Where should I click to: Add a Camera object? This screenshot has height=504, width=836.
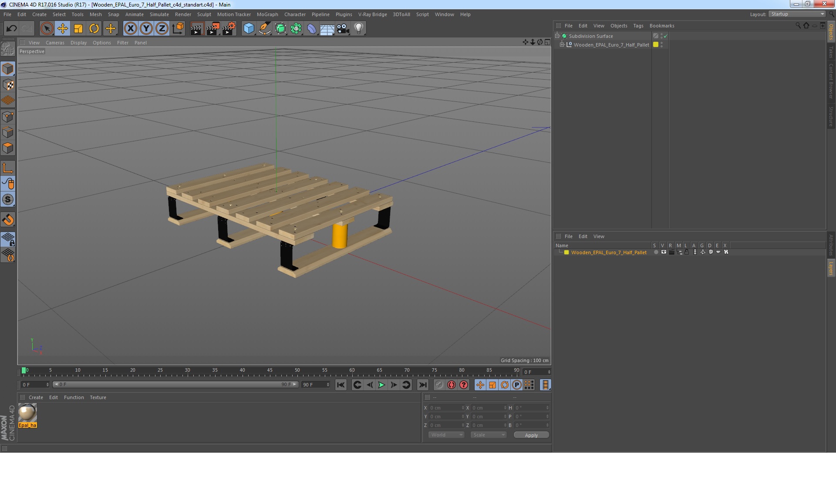[x=343, y=29]
